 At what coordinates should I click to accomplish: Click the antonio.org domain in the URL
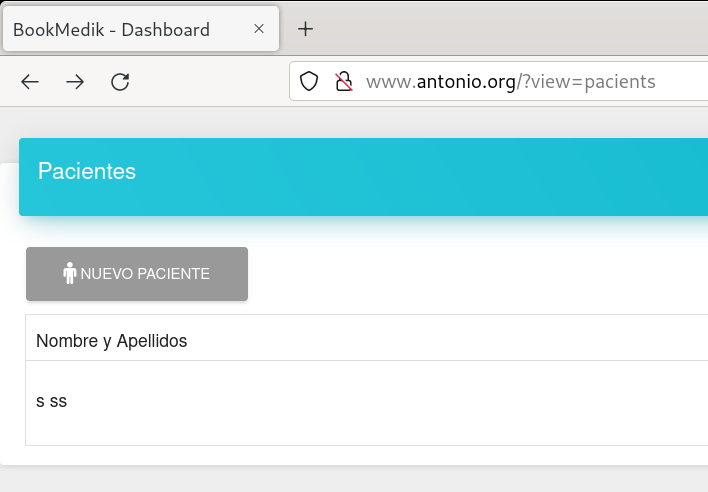coord(465,82)
